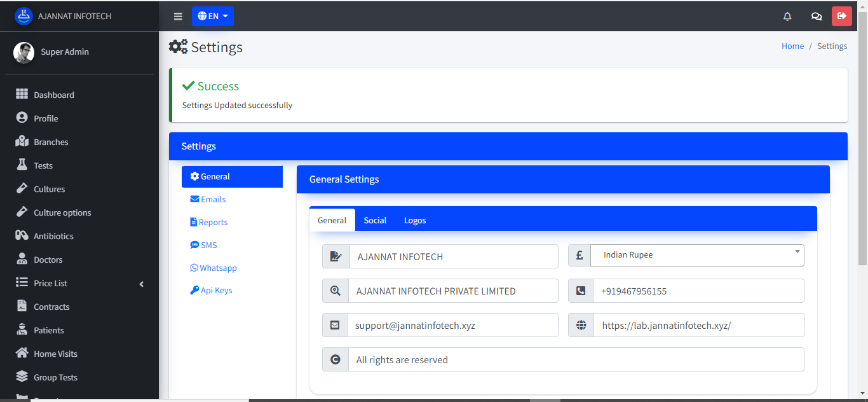Open Doctors in the sidebar
The image size is (868, 402).
(48, 260)
